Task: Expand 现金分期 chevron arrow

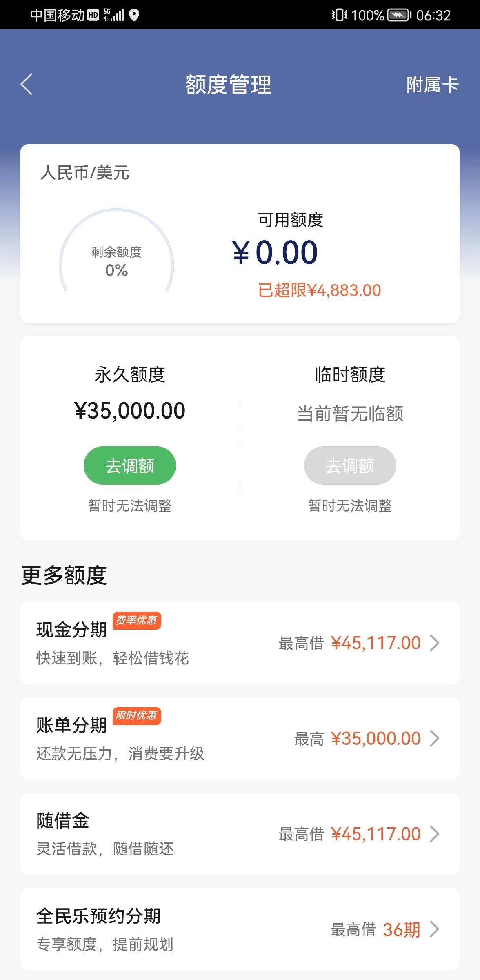Action: click(x=435, y=643)
